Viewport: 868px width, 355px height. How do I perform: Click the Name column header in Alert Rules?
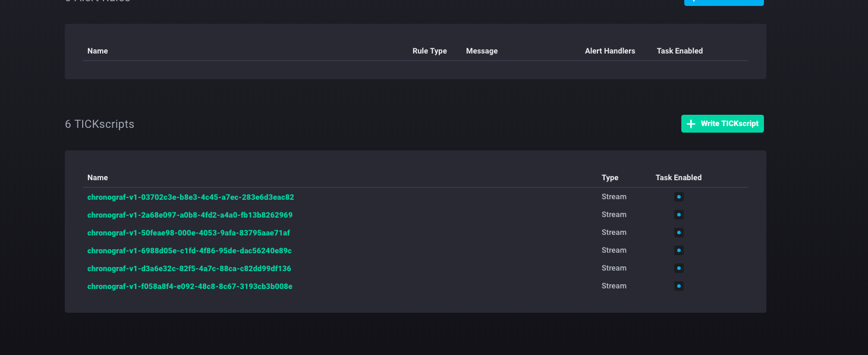pos(98,51)
